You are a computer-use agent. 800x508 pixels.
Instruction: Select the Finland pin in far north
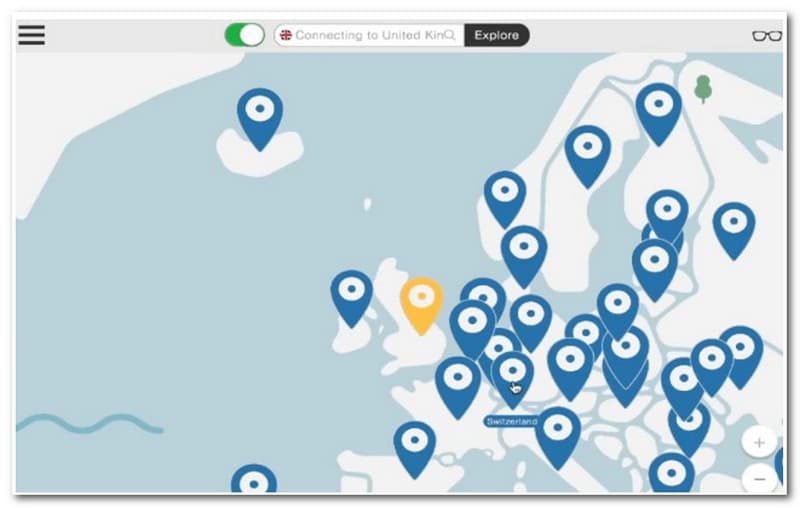point(658,114)
